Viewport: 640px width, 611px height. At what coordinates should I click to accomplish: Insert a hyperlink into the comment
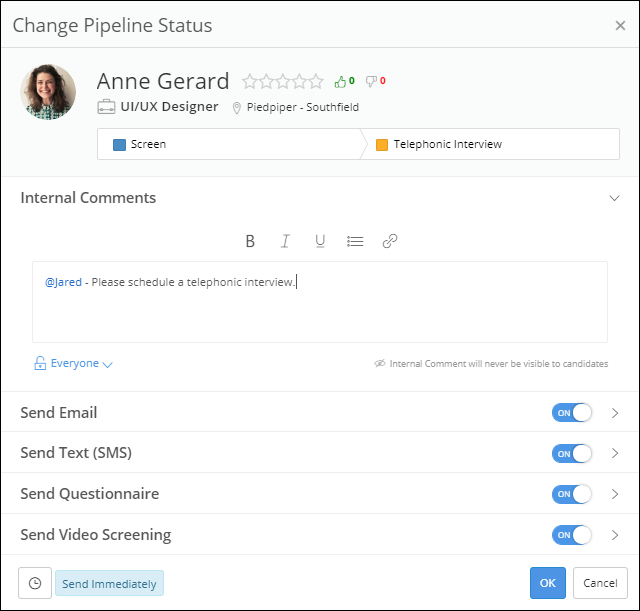[390, 241]
